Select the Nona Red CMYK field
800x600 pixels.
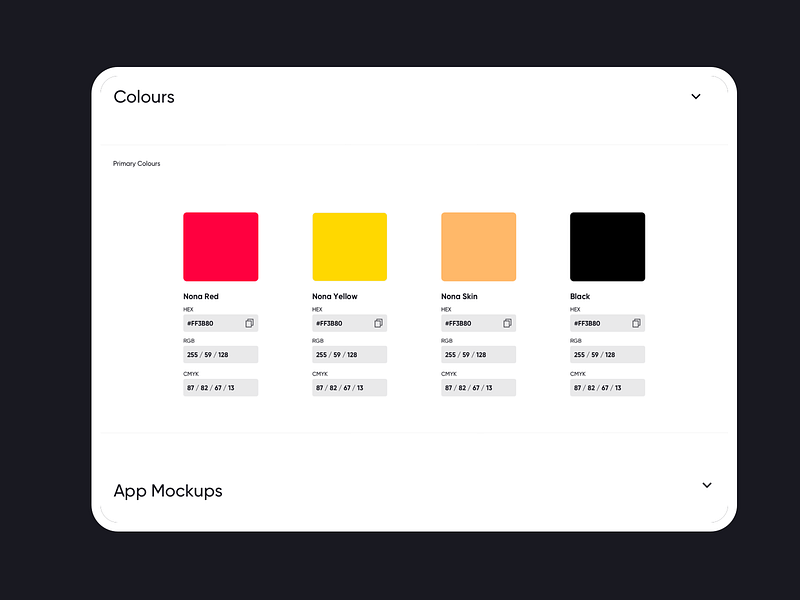point(220,388)
